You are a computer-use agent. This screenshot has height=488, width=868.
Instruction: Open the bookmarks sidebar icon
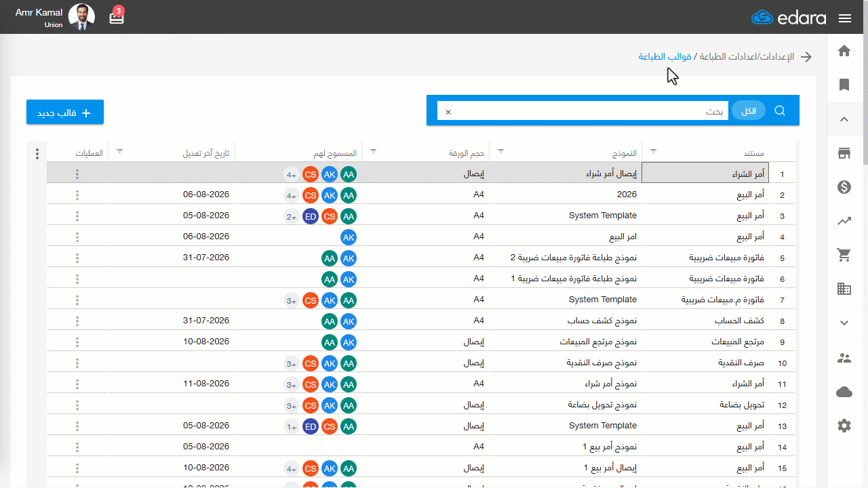(844, 85)
